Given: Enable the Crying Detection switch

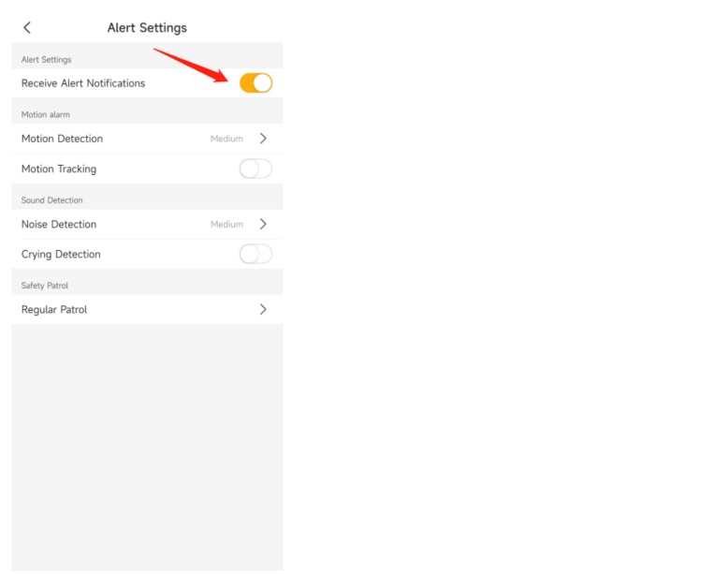Looking at the screenshot, I should click(x=255, y=255).
